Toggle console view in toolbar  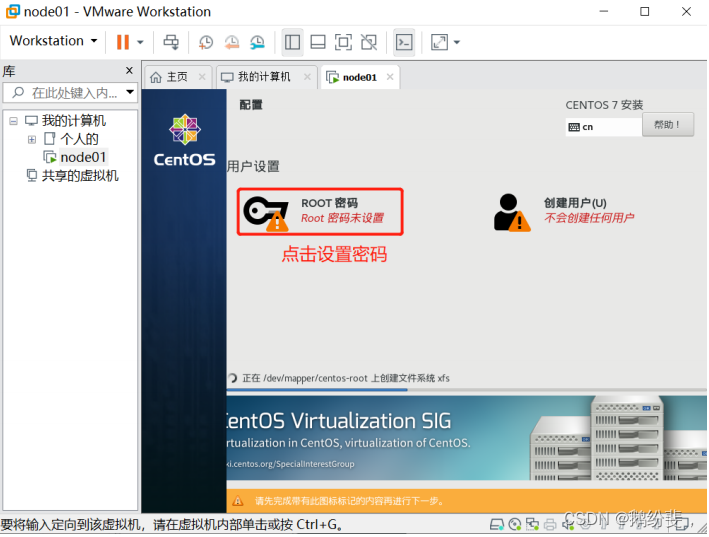coord(404,42)
